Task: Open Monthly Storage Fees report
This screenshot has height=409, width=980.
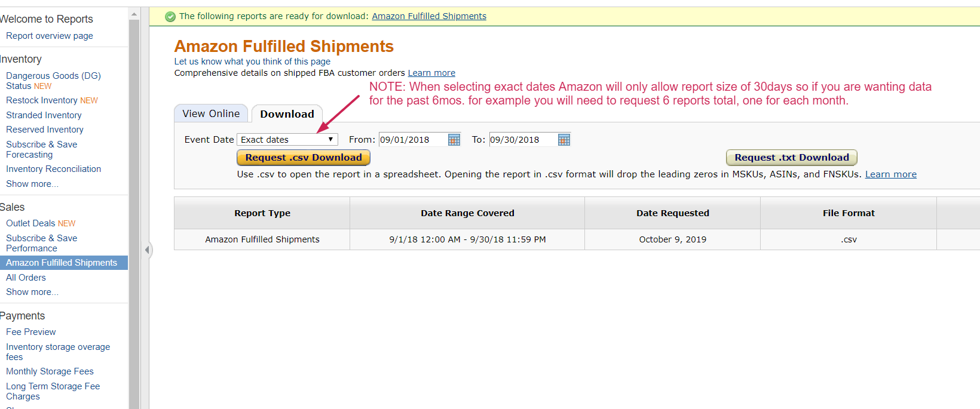Action: (x=50, y=371)
